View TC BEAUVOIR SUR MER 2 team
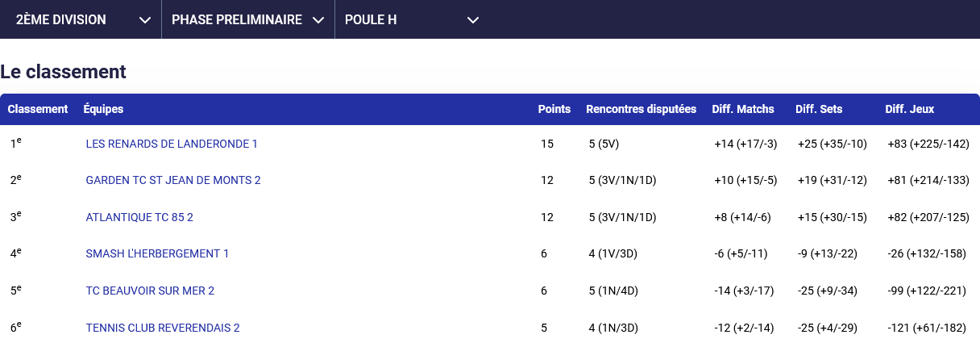This screenshot has height=343, width=980. coord(150,291)
